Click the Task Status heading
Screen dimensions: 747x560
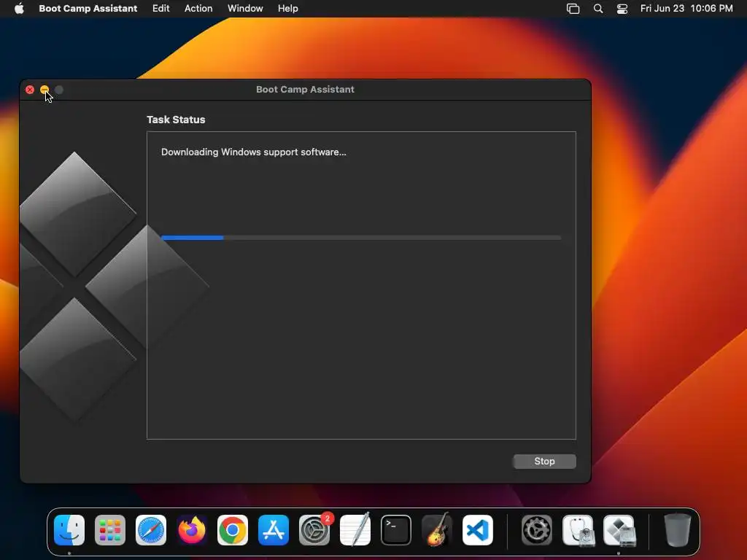point(176,120)
